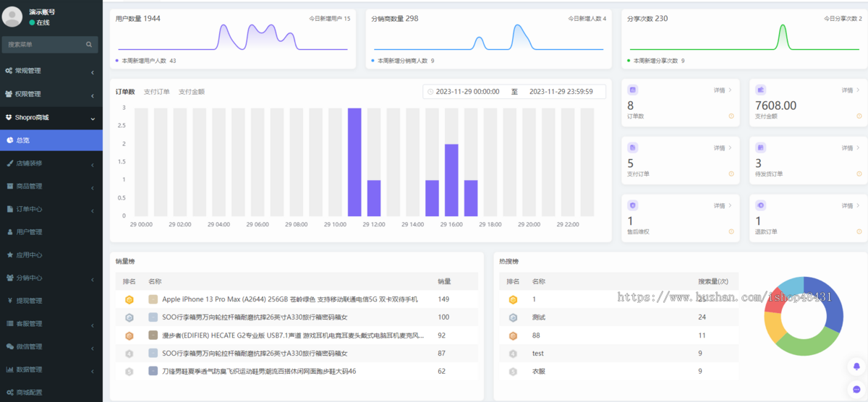Click the 支付金额 card wallet icon
868x402 pixels.
tap(760, 90)
